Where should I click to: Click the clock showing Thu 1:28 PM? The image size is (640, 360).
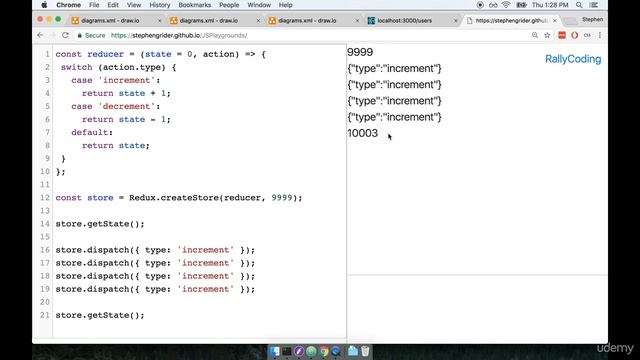point(550,5)
